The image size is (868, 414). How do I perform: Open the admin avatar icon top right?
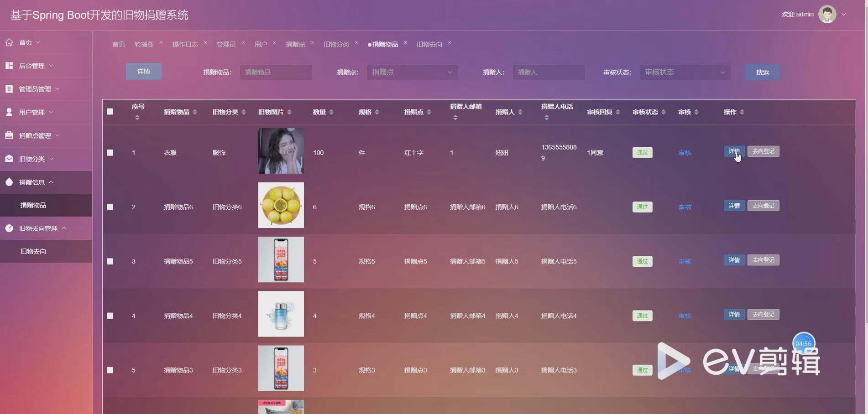point(827,14)
